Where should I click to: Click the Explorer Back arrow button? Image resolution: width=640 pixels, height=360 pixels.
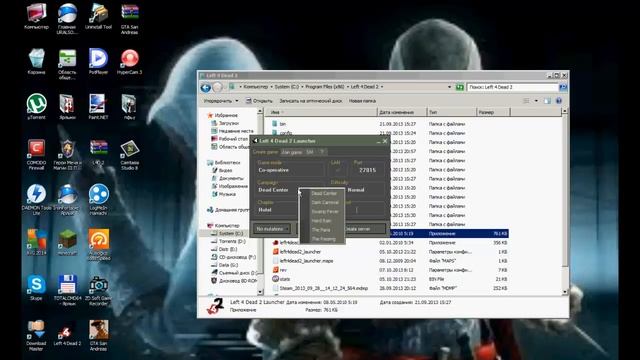[205, 87]
